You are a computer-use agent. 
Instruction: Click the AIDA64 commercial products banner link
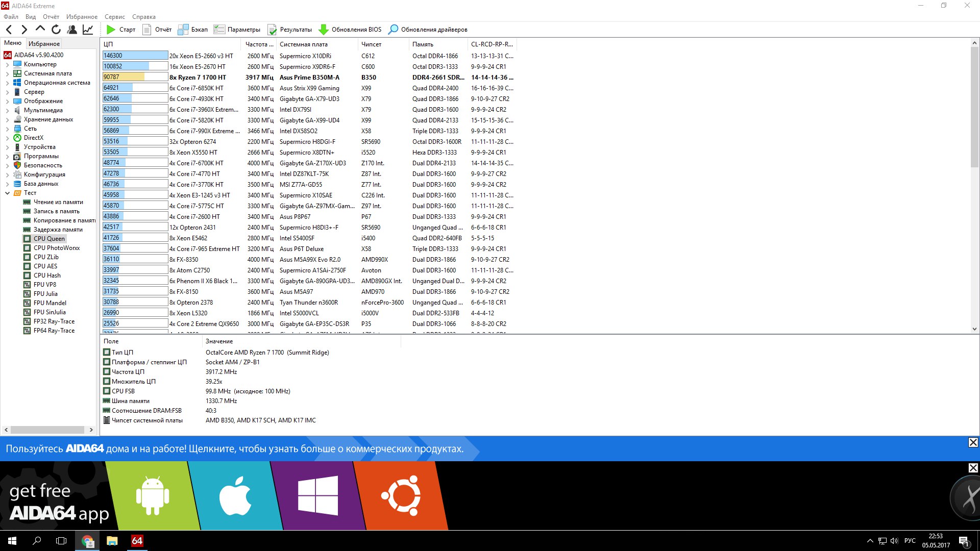(235, 449)
